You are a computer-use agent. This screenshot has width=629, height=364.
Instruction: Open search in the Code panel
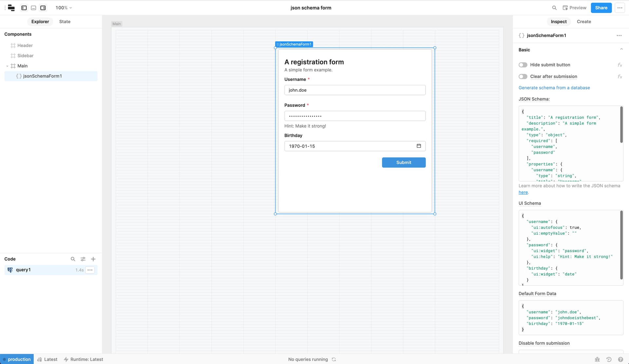pyautogui.click(x=73, y=259)
